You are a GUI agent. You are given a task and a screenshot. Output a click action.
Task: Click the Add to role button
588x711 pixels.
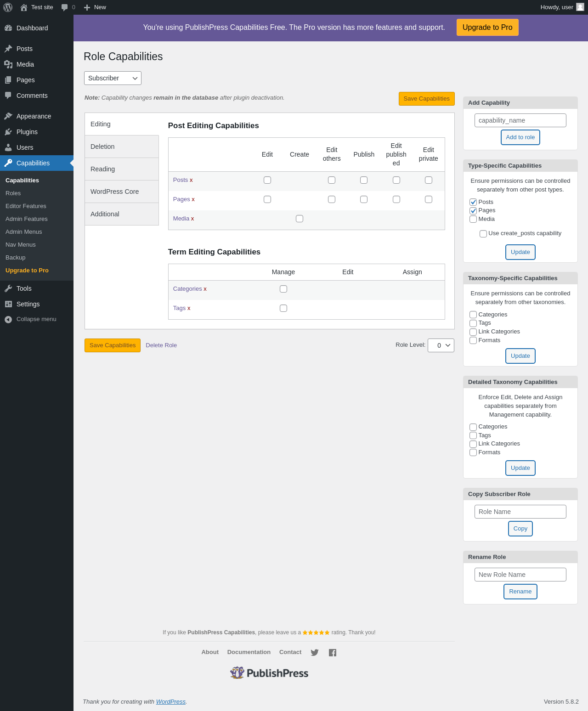pos(520,137)
